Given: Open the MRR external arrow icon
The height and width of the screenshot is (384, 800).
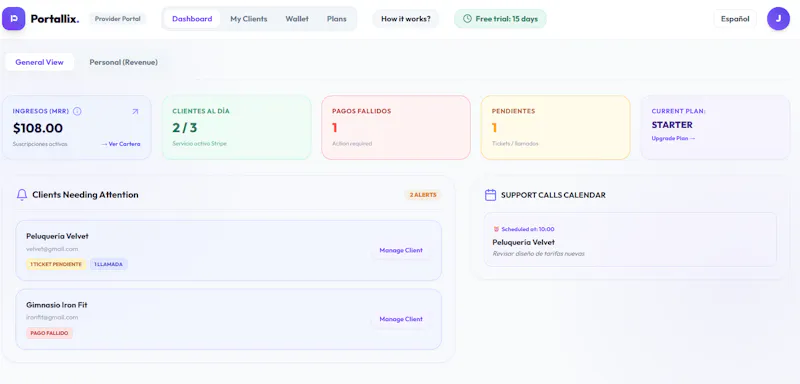Looking at the screenshot, I should pyautogui.click(x=135, y=111).
